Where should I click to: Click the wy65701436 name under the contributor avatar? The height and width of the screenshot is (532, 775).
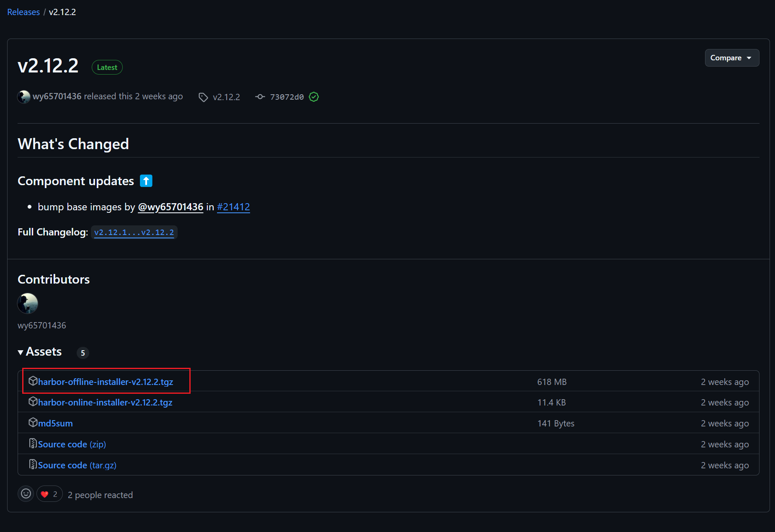point(42,325)
